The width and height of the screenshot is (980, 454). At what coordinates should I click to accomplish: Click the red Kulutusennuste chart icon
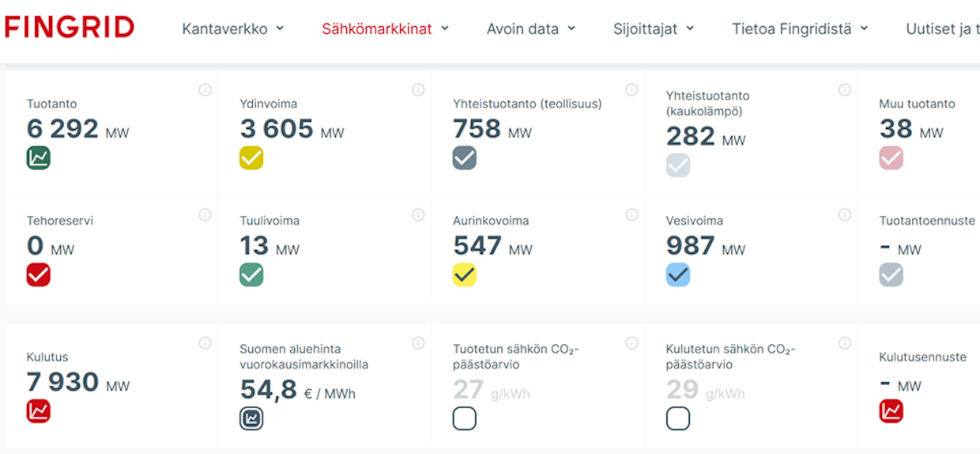(x=891, y=411)
